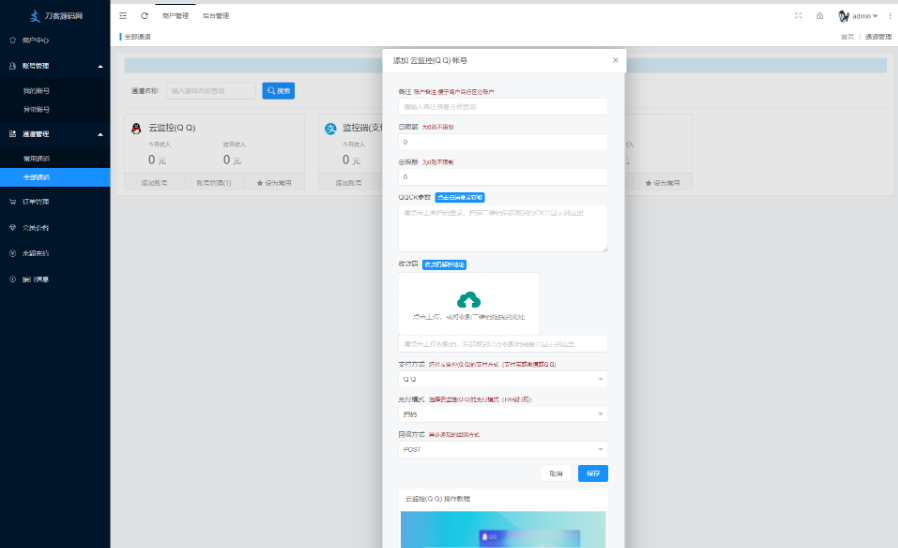
Task: Click the lock screen icon
Action: [x=820, y=16]
